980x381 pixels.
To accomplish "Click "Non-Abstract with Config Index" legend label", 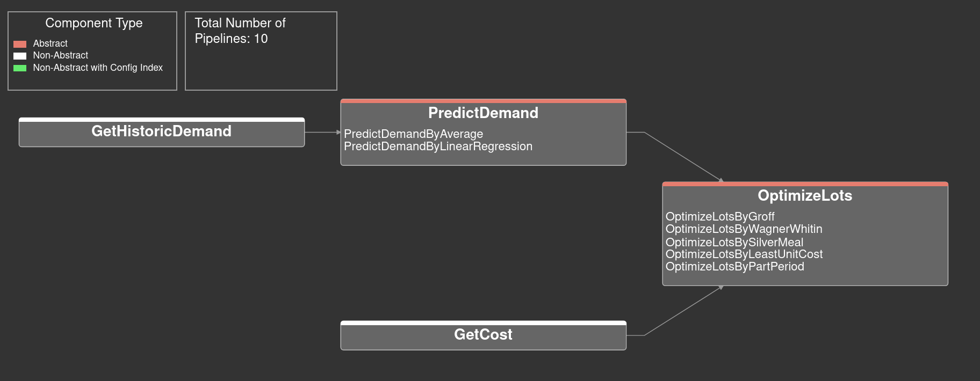I will coord(98,68).
